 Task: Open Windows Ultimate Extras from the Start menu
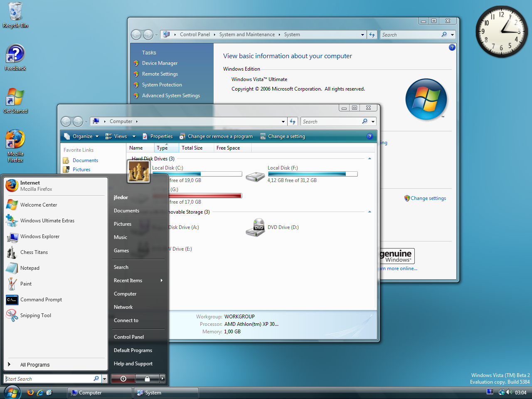[56, 221]
